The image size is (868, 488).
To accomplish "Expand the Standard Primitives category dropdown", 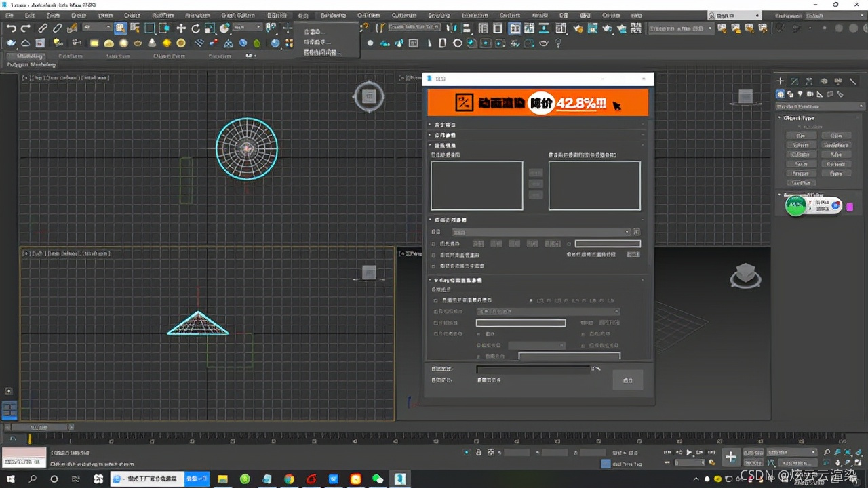I will (x=820, y=106).
